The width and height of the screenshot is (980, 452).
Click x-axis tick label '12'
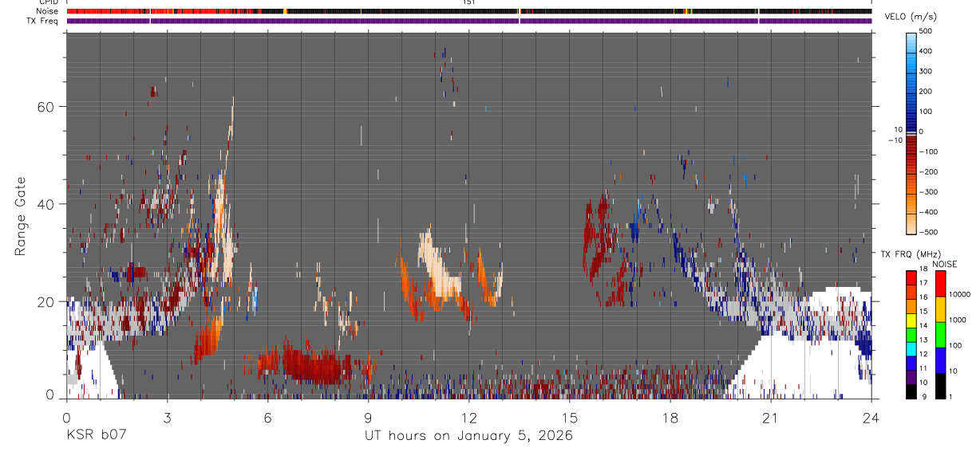click(468, 417)
